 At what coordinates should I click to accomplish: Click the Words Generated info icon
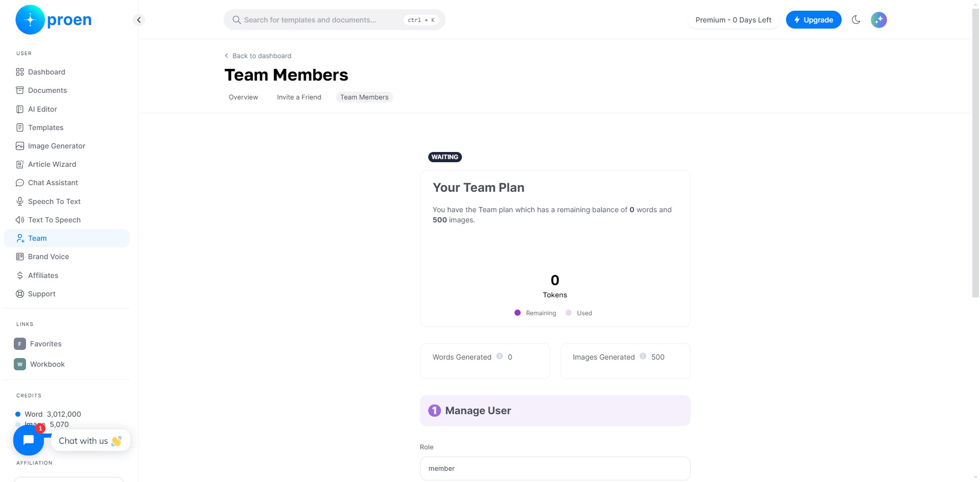[500, 357]
